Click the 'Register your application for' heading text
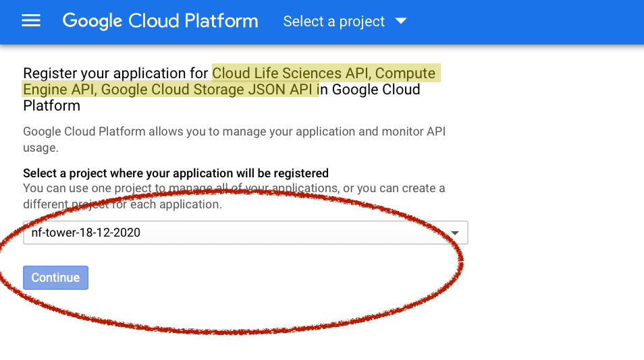The width and height of the screenshot is (644, 360). click(116, 73)
